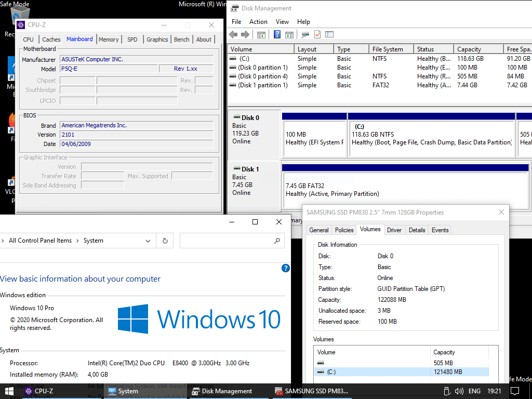Click the search magnifier in Control Panel search
Screen dimensions: 532x399
coord(277,241)
